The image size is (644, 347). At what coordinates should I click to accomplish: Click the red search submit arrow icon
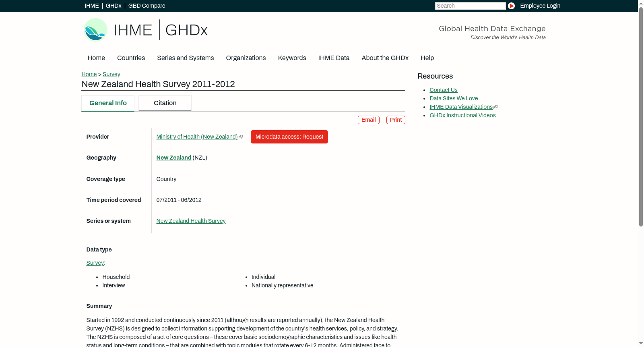click(511, 6)
